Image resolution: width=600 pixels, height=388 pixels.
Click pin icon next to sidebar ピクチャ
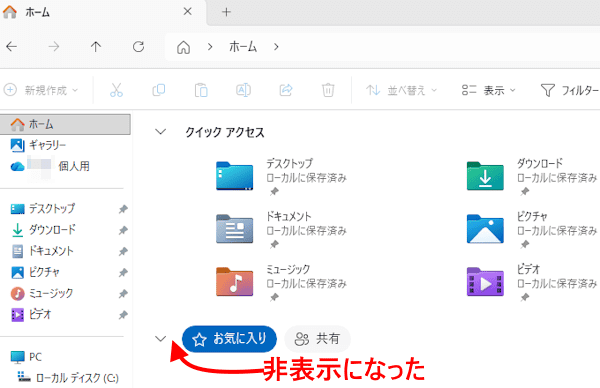point(123,272)
